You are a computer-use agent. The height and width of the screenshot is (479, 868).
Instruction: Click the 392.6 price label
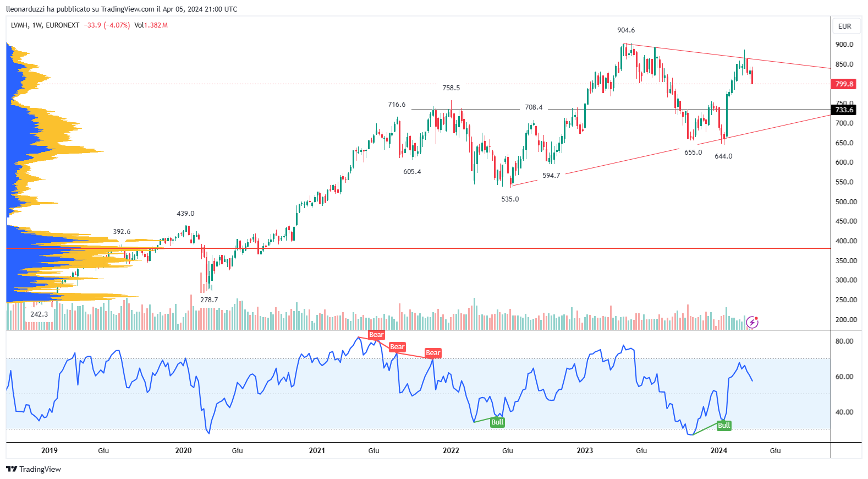[122, 232]
